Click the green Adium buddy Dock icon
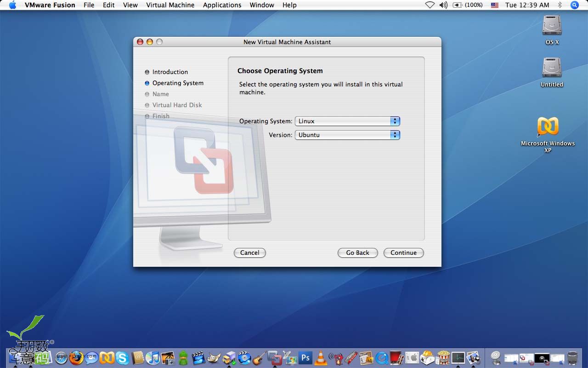 [x=183, y=358]
